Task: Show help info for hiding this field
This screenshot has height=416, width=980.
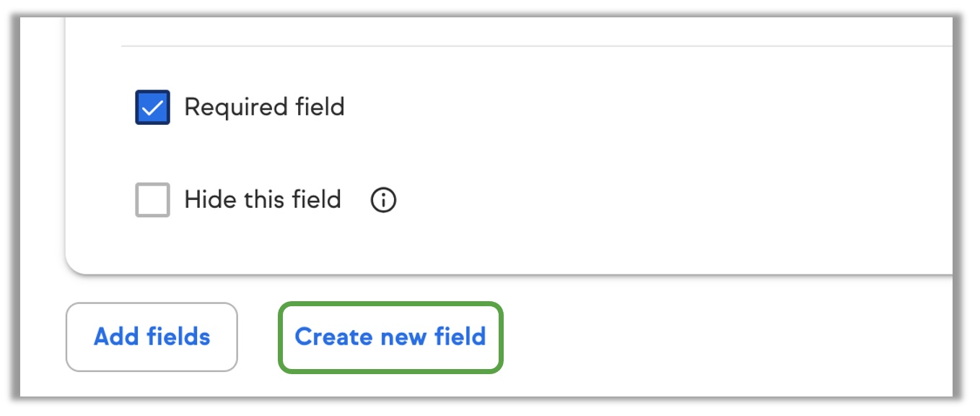Action: coord(383,200)
